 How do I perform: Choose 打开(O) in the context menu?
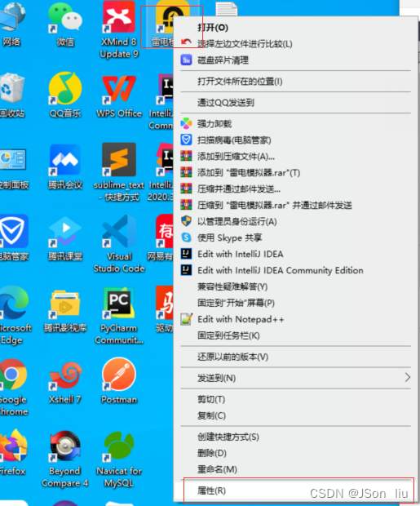click(x=213, y=28)
